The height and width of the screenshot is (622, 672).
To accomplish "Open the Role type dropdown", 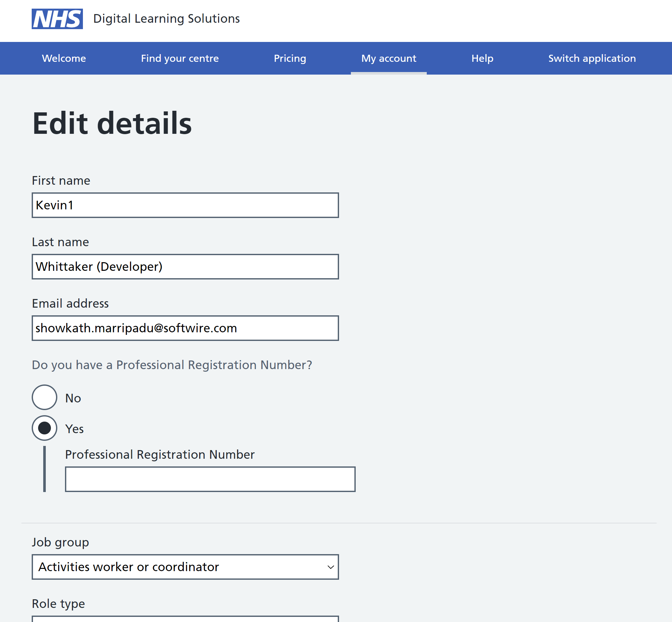I will [185, 619].
